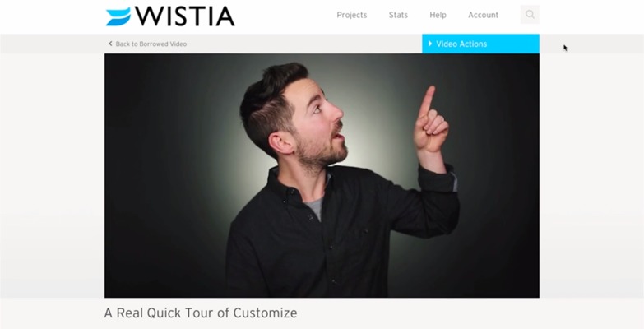
Task: Click the white triangle on Video Actions
Action: click(x=430, y=44)
